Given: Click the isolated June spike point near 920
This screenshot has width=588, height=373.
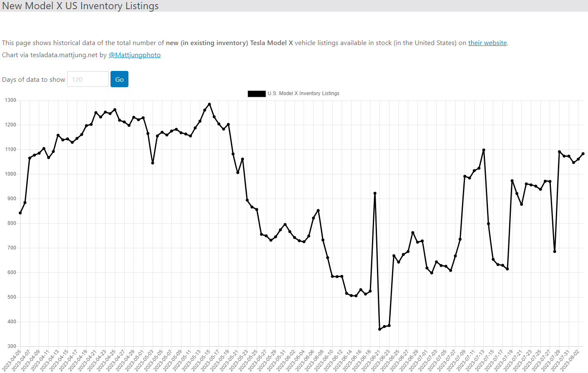Looking at the screenshot, I should pyautogui.click(x=375, y=193).
